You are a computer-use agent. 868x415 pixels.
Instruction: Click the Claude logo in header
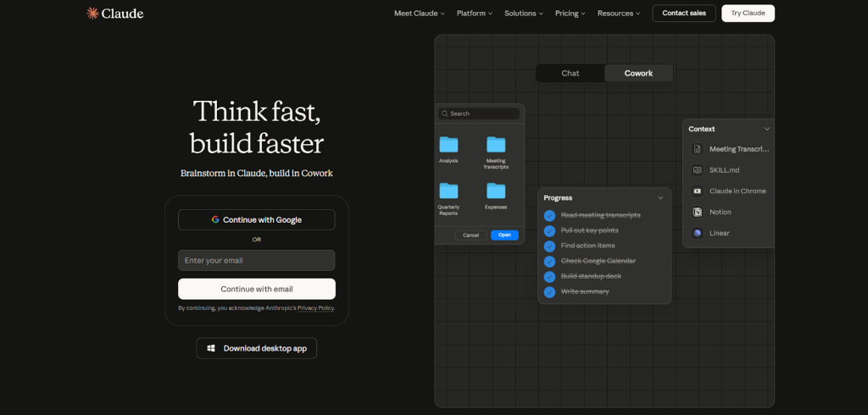(114, 13)
